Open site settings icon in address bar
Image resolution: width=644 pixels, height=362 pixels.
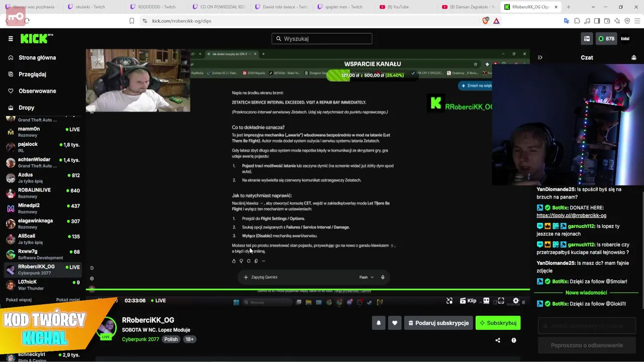coord(145,21)
